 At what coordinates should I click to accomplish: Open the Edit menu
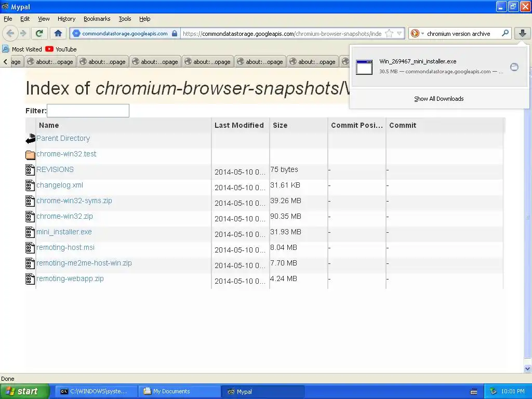[x=25, y=19]
